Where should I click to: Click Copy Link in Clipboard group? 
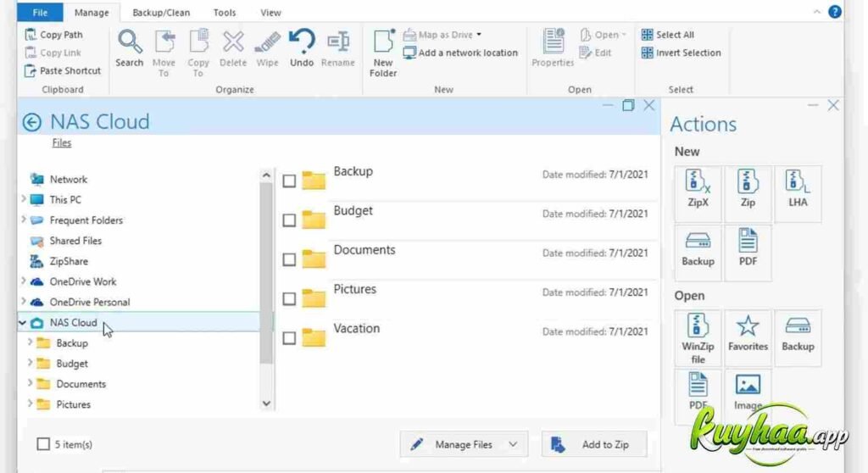[x=53, y=53]
